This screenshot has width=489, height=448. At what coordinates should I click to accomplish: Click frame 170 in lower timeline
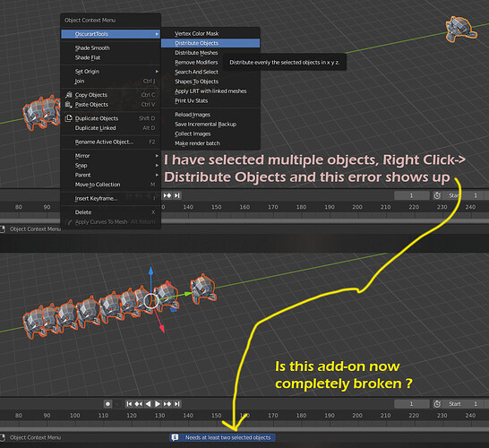pyautogui.click(x=272, y=416)
